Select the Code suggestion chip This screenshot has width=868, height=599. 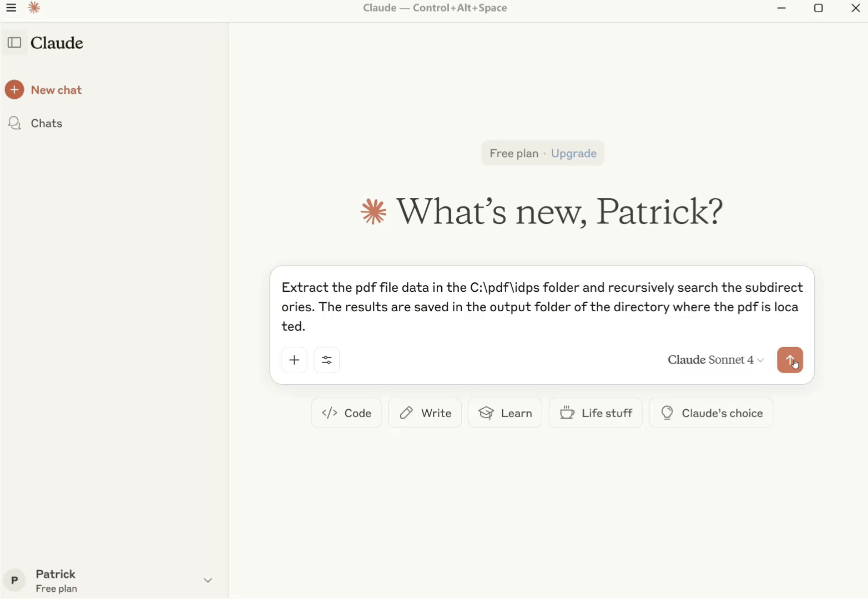click(x=346, y=413)
